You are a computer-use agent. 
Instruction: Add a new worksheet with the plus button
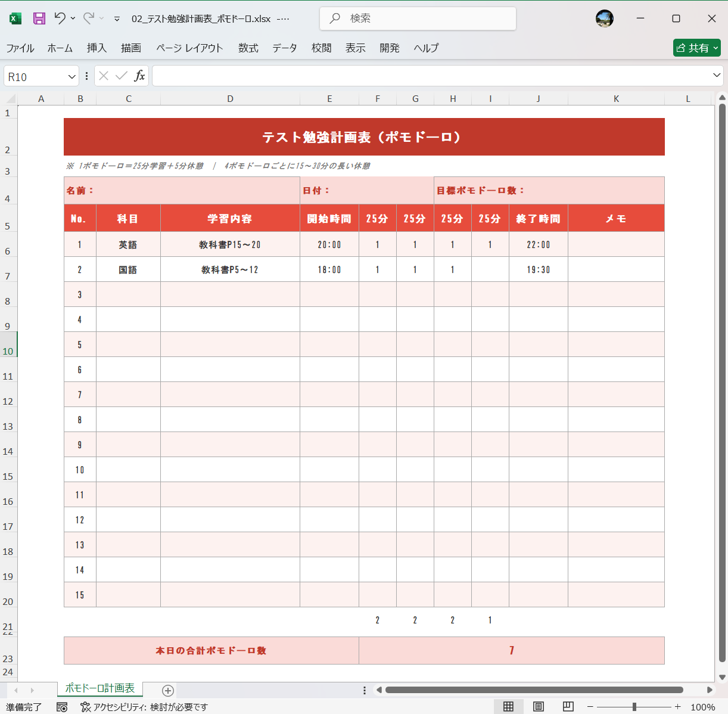167,690
